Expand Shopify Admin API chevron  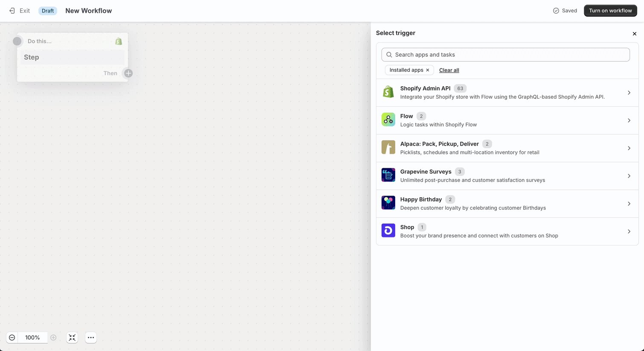pos(629,93)
